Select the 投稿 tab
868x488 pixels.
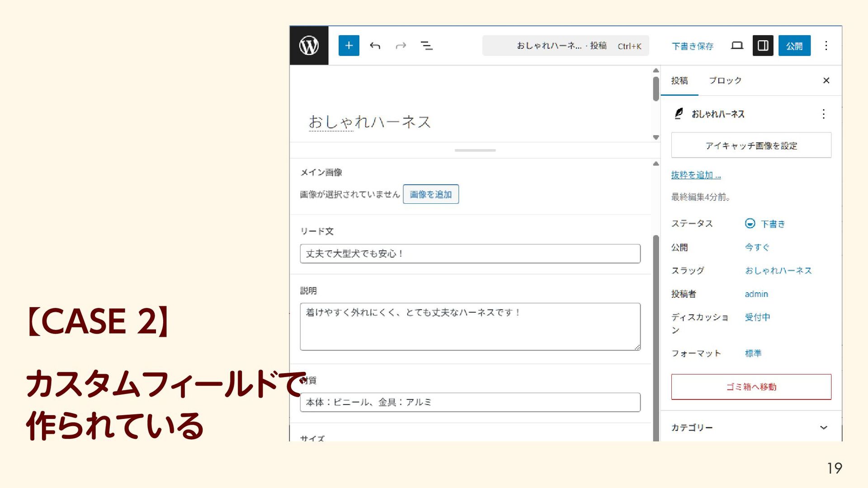pyautogui.click(x=679, y=80)
